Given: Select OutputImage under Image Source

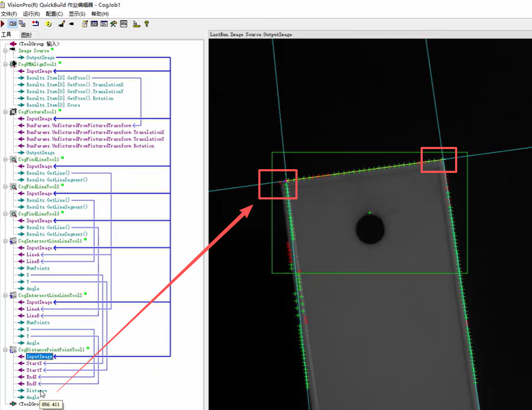Looking at the screenshot, I should 40,57.
